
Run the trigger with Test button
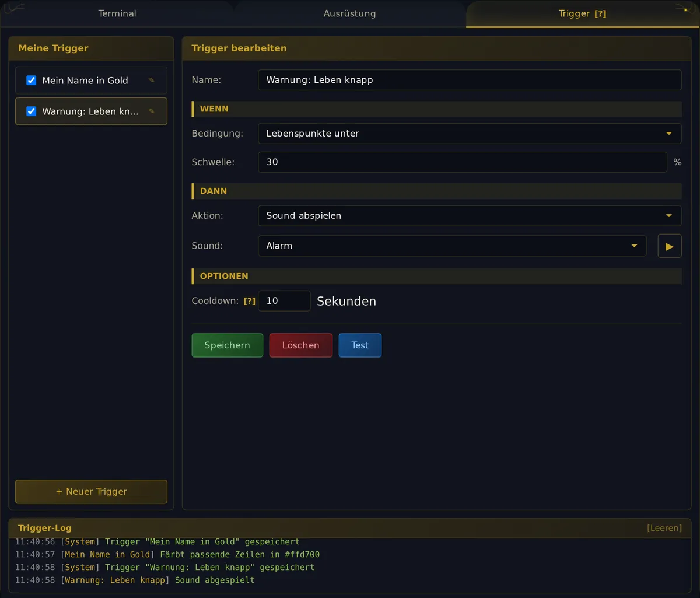[360, 345]
